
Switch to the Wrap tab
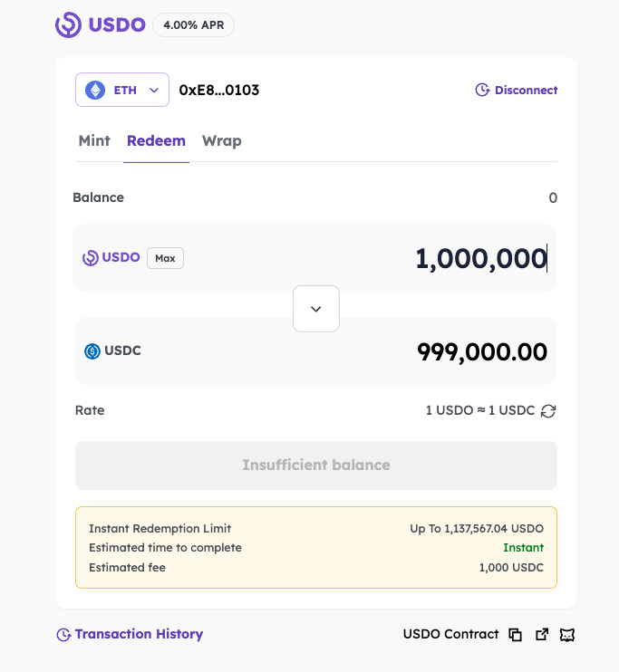pyautogui.click(x=221, y=141)
